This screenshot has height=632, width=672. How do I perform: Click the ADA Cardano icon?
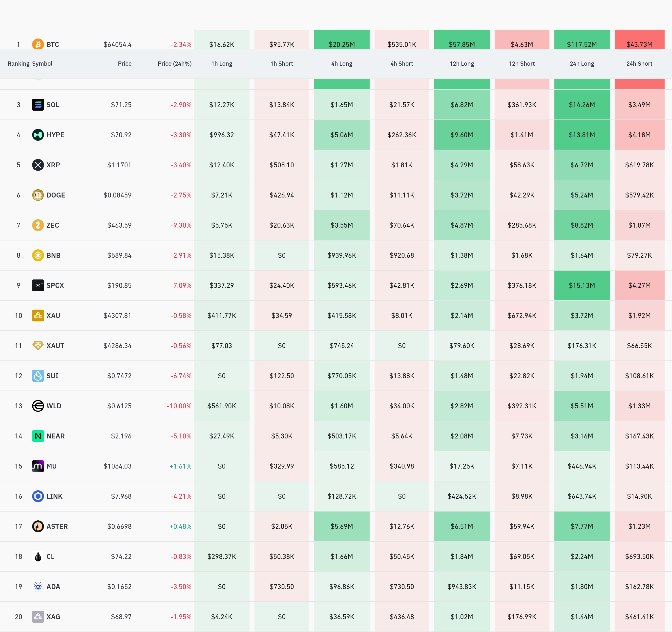point(38,586)
